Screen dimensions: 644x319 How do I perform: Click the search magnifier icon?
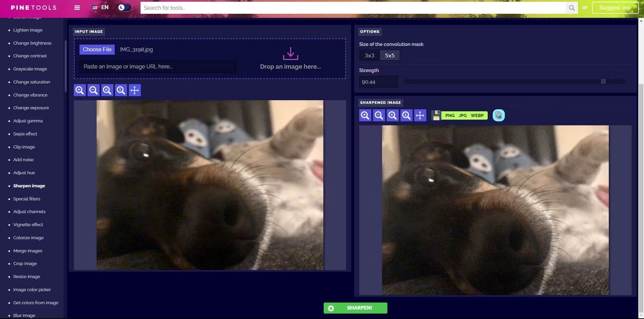click(x=572, y=8)
